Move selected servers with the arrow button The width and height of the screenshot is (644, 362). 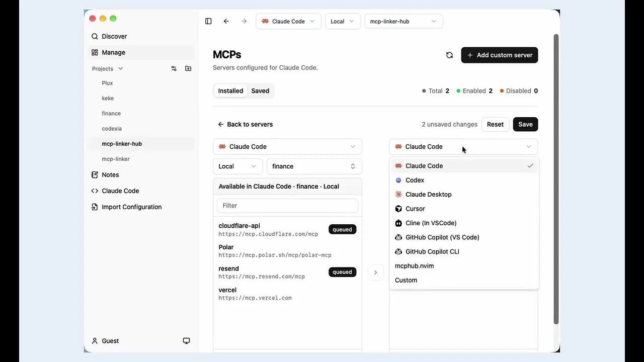tap(375, 273)
